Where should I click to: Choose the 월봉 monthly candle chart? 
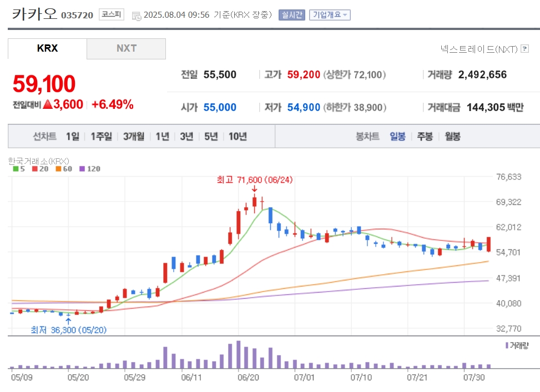coord(452,137)
